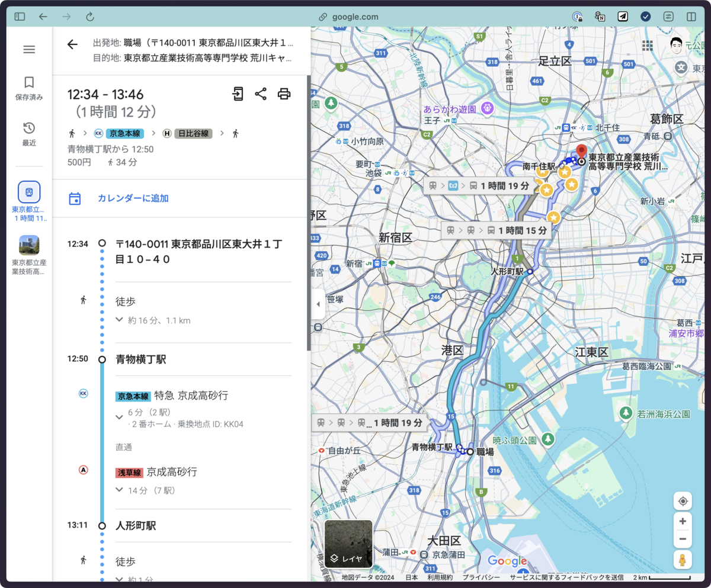The image size is (711, 588).
Task: Open the 東京都立産業技術高 place thumbnail
Action: (x=29, y=255)
